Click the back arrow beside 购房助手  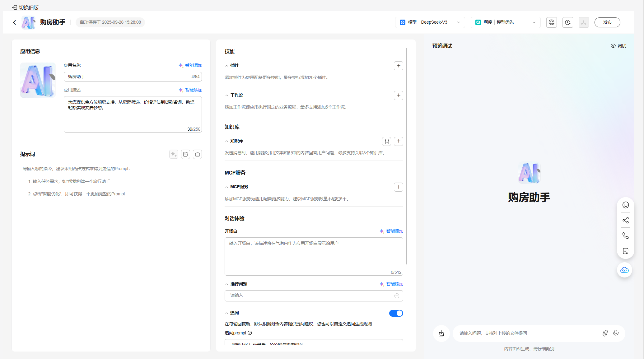coord(14,22)
